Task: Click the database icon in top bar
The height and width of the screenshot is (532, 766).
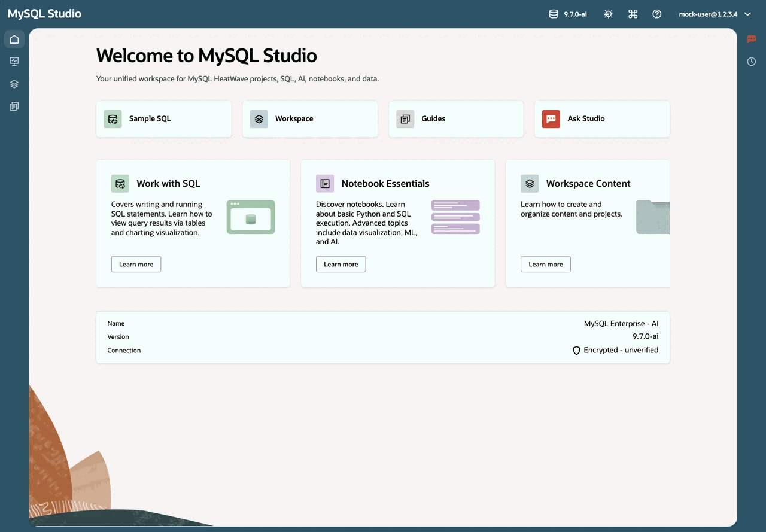Action: coord(554,14)
